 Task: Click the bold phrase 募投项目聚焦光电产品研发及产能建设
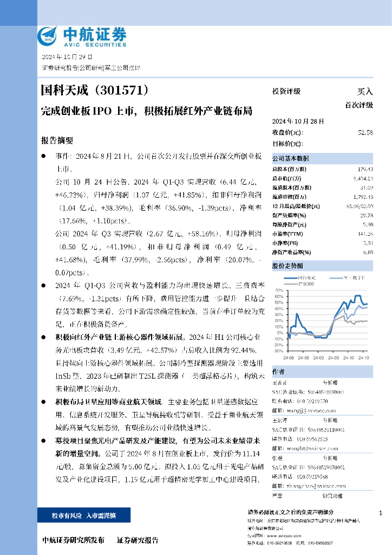click(116, 441)
